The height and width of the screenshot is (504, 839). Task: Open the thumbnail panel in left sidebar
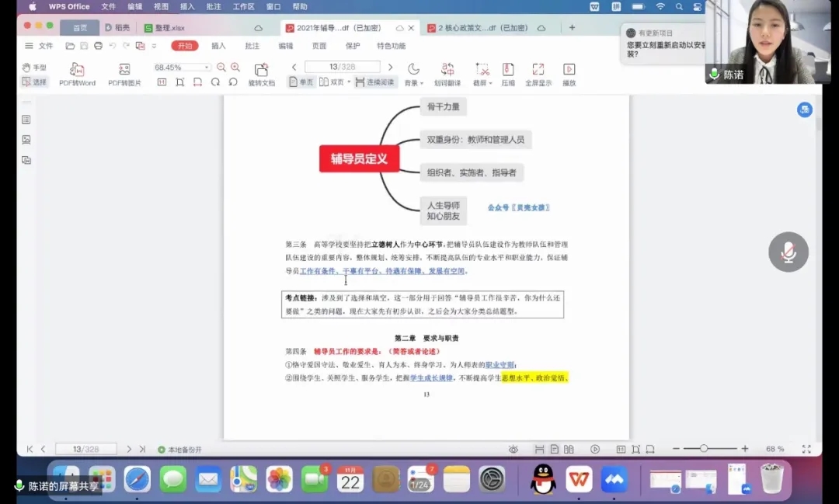pos(26,140)
